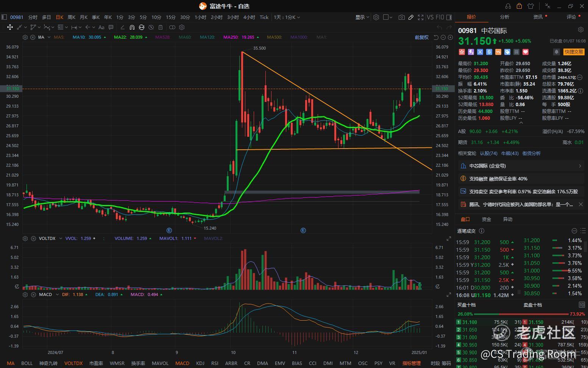The height and width of the screenshot is (368, 588).
Task: Open the MA indicator settings gear
Action: point(25,37)
